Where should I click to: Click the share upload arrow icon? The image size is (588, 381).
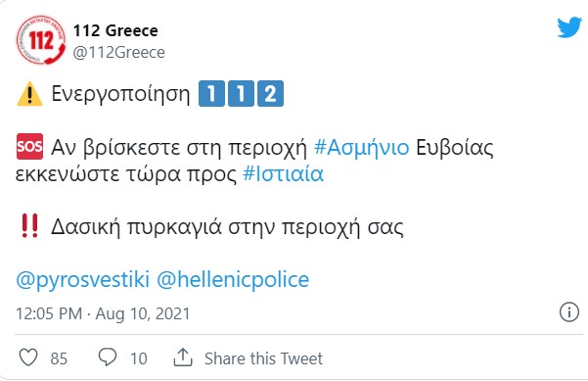point(183,357)
